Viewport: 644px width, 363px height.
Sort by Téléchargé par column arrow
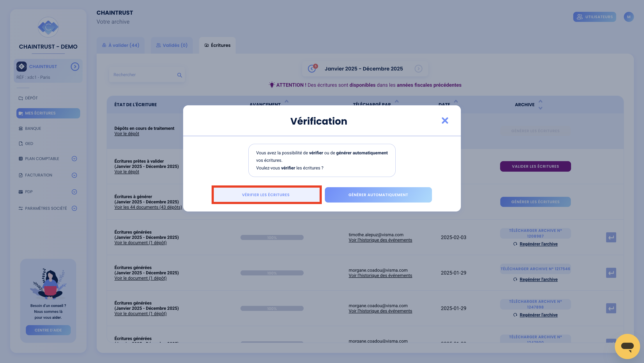(x=397, y=101)
